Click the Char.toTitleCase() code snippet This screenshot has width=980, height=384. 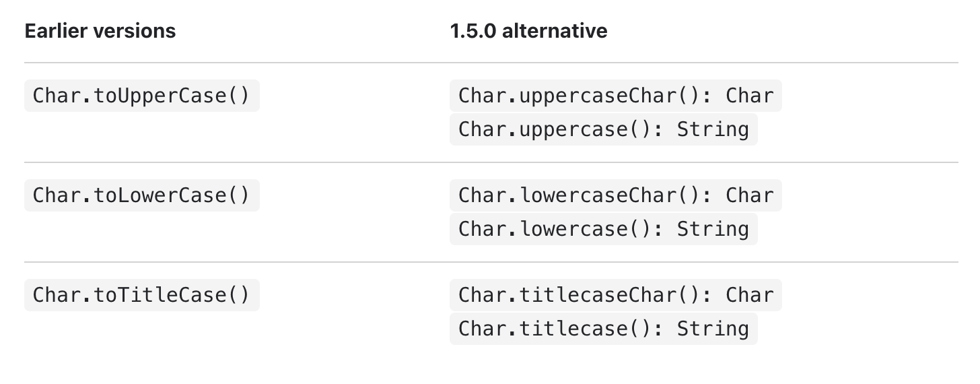141,295
